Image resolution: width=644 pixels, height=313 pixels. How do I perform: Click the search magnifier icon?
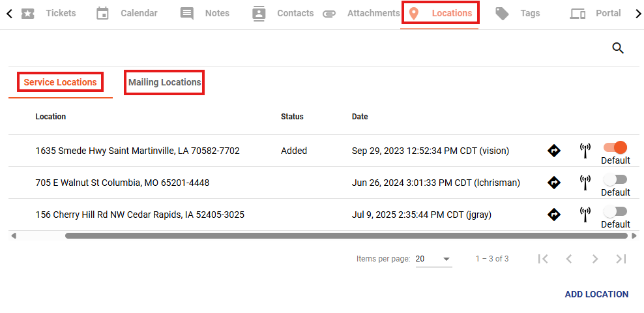pyautogui.click(x=618, y=48)
